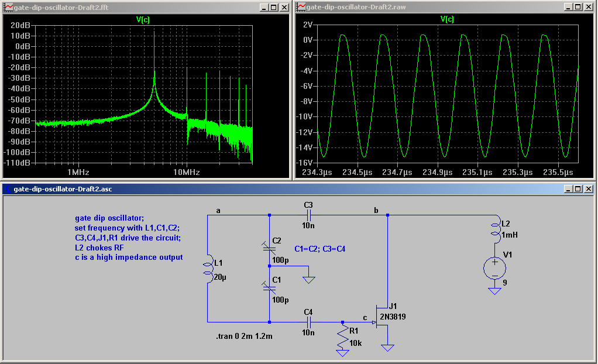
Task: Click 234.3µs time axis label in waveform plot
Action: [x=317, y=172]
